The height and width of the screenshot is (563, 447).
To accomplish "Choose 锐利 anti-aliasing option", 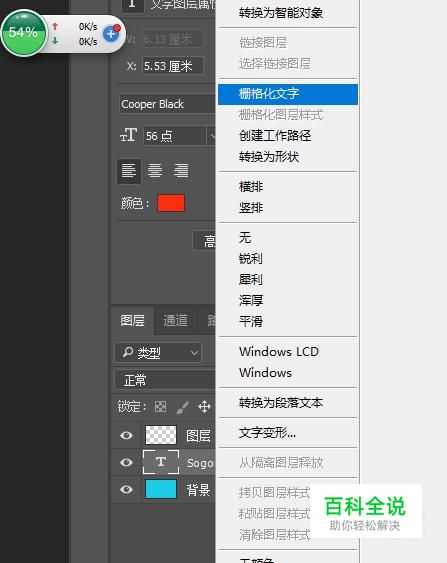I will point(251,259).
